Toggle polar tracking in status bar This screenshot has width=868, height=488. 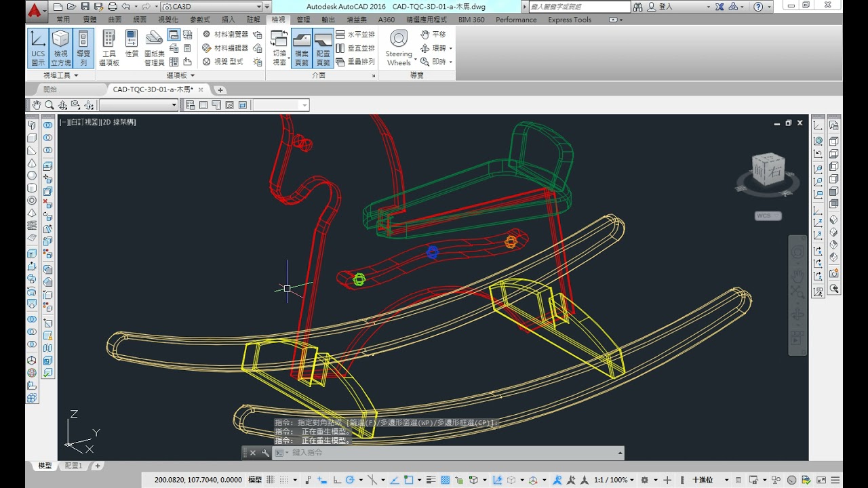coord(350,480)
